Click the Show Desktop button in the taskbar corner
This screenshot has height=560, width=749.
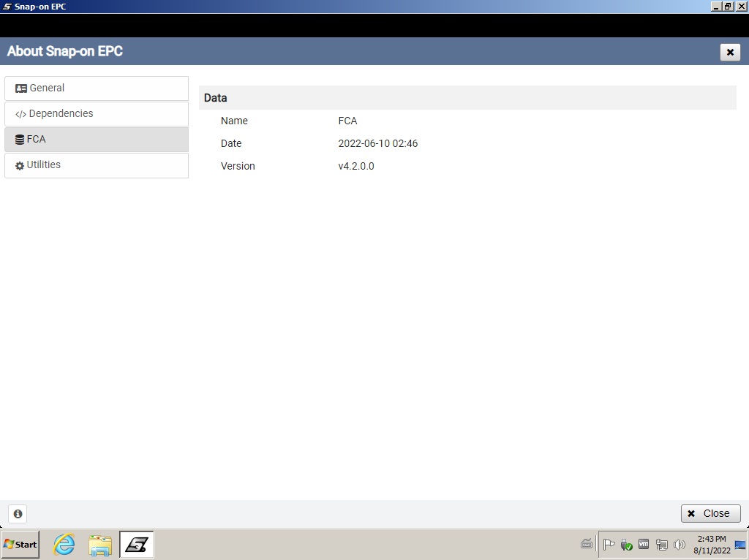click(x=740, y=545)
